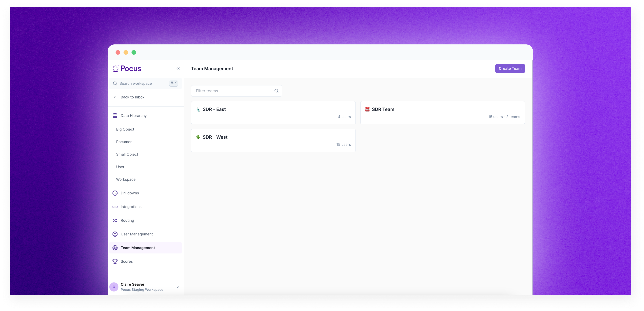
Task: Open the Workspace sub-item
Action: [126, 179]
